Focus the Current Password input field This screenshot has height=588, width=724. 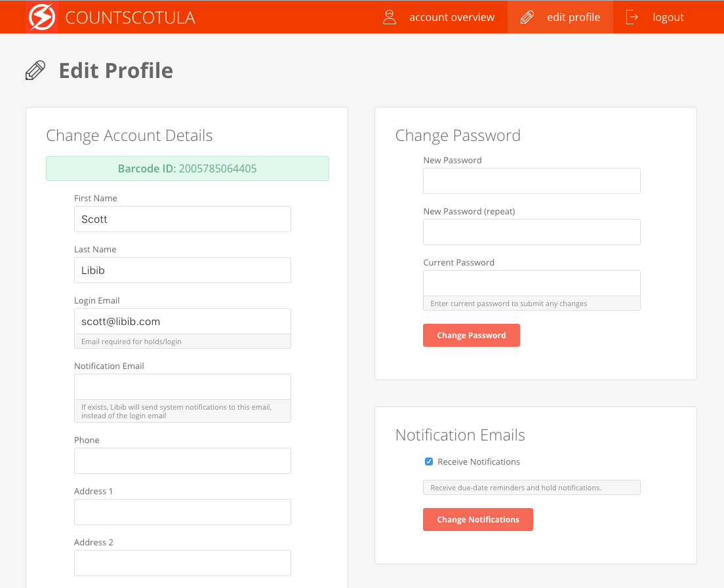(531, 283)
